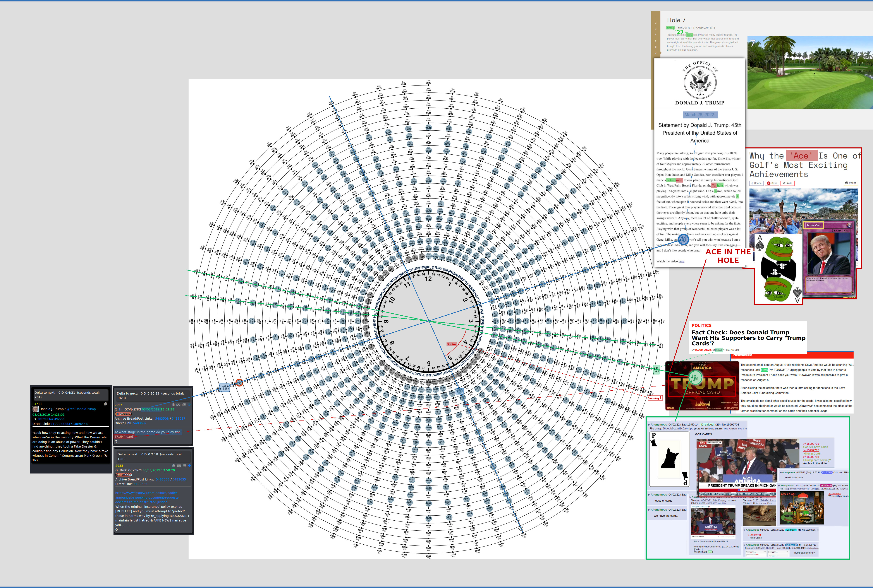Expand Anonymous post No.15999716

[x=744, y=545]
